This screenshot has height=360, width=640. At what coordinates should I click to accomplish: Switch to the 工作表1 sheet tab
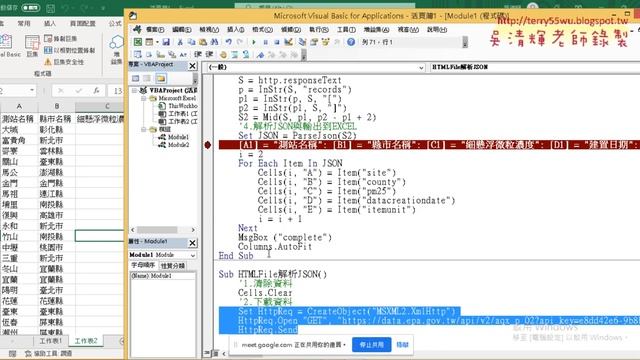(x=51, y=341)
